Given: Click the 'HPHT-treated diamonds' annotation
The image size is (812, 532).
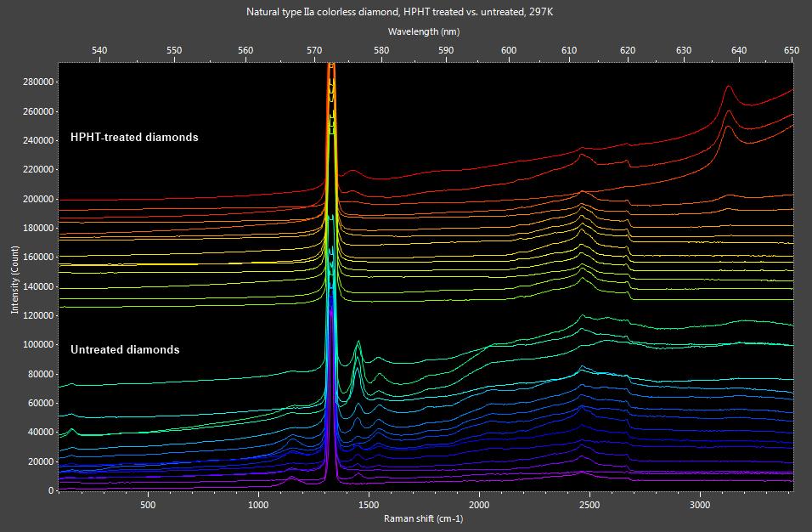Looking at the screenshot, I should [135, 138].
